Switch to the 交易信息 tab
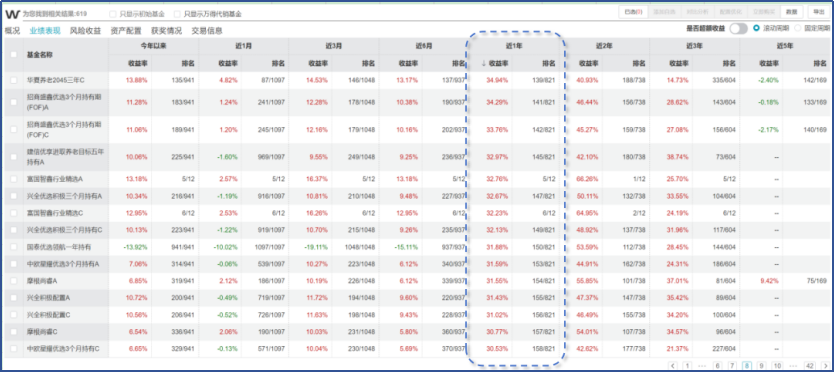Viewport: 834px width, 373px height. click(x=207, y=31)
